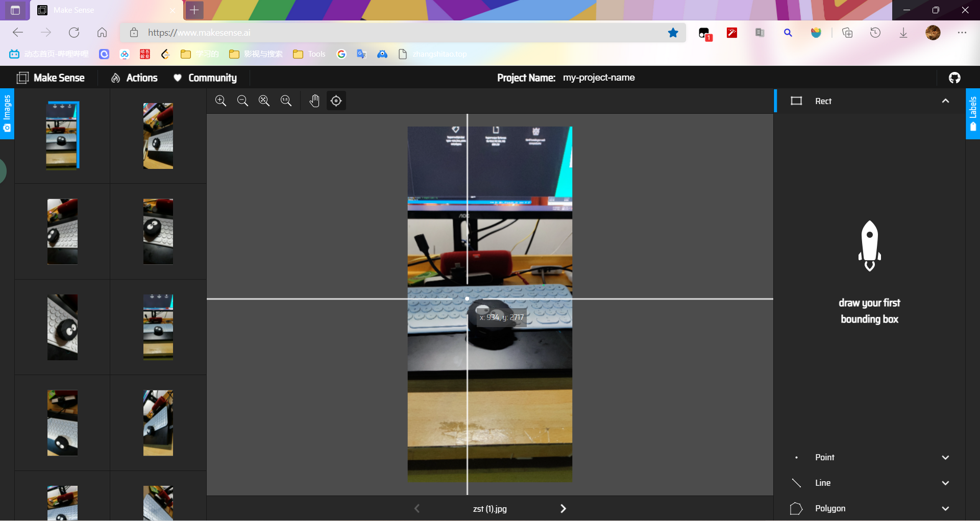This screenshot has height=521, width=980.
Task: Click the zoom in magnifier icon
Action: tap(220, 101)
